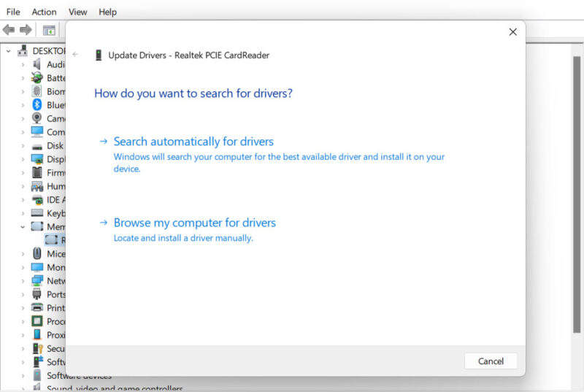Expand the Disk drives chevron

(23, 146)
